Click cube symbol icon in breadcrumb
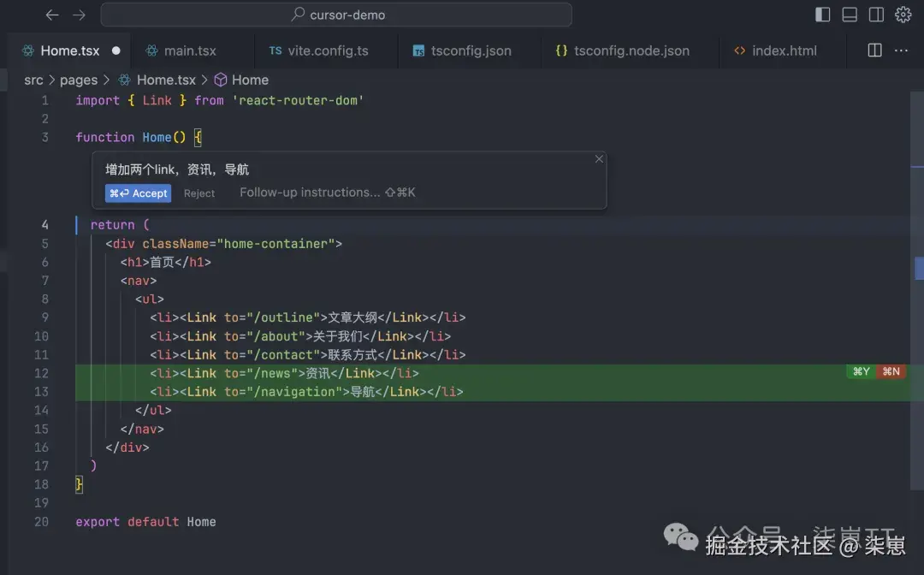This screenshot has width=924, height=575. point(221,80)
